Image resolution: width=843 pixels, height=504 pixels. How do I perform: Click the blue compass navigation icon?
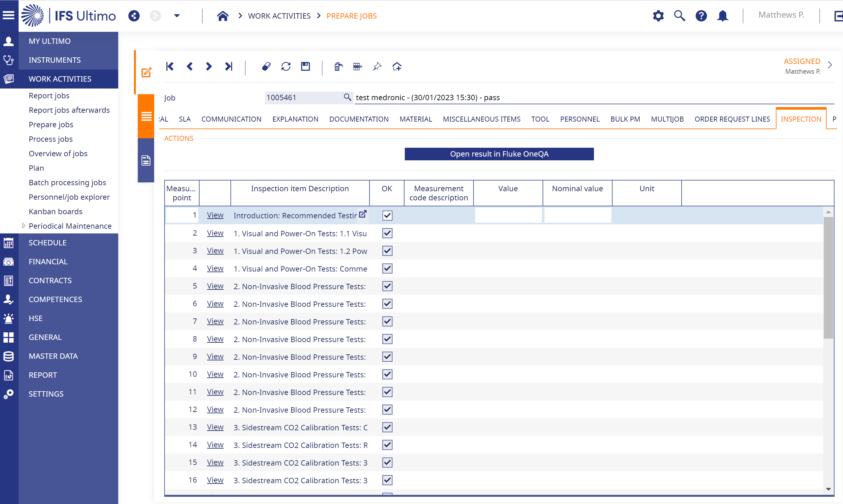click(x=134, y=16)
